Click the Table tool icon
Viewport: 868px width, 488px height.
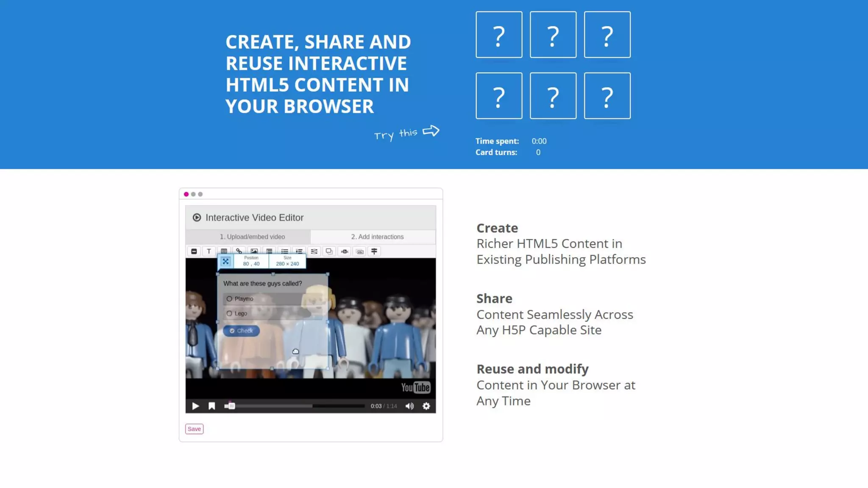(224, 251)
